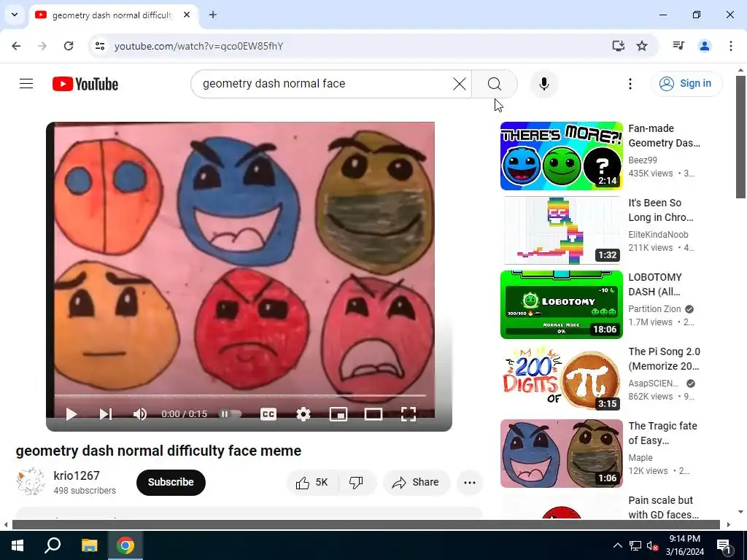Image resolution: width=747 pixels, height=560 pixels.
Task: Open 'It's Been So Long in Chro…' thumbnail
Action: coord(561,230)
